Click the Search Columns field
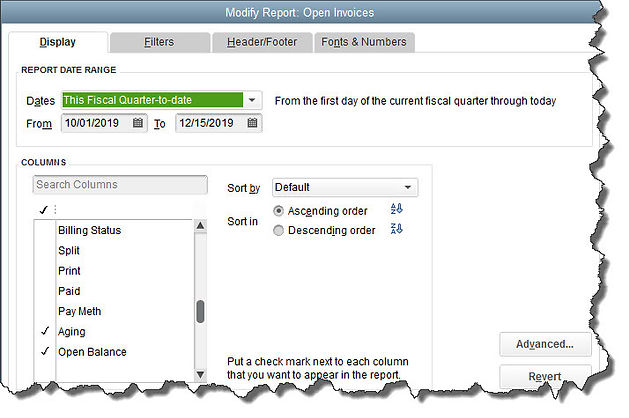629x418 pixels. [x=120, y=185]
